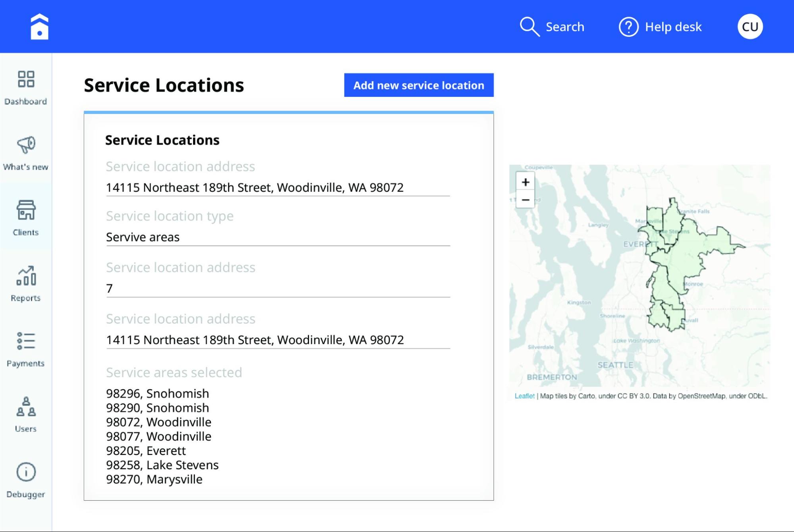The width and height of the screenshot is (794, 532).
Task: Click the SEATTLE label on map
Action: [615, 365]
